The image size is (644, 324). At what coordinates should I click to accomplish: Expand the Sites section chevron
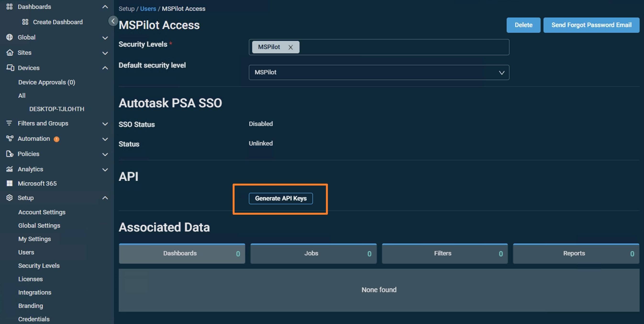click(x=105, y=53)
